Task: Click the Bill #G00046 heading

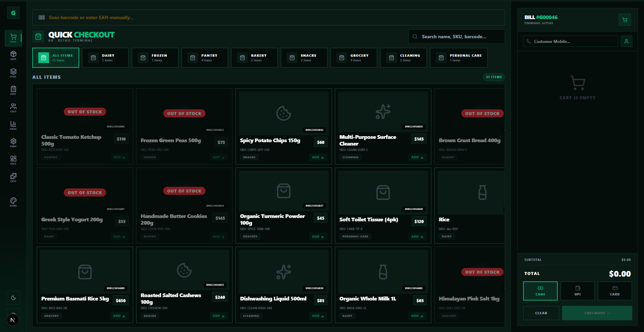Action: (x=541, y=17)
